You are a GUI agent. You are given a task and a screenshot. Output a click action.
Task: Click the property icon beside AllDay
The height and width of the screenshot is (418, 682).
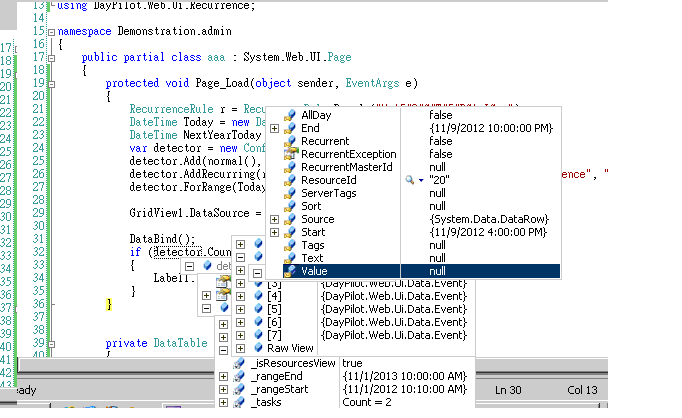click(x=290, y=115)
